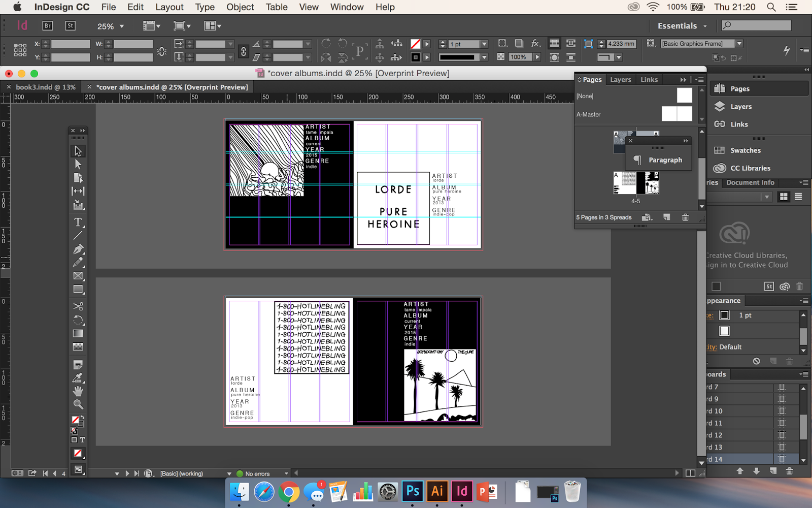Screen dimensions: 812x508
Task: Select the Eyedropper tool
Action: pyautogui.click(x=78, y=378)
